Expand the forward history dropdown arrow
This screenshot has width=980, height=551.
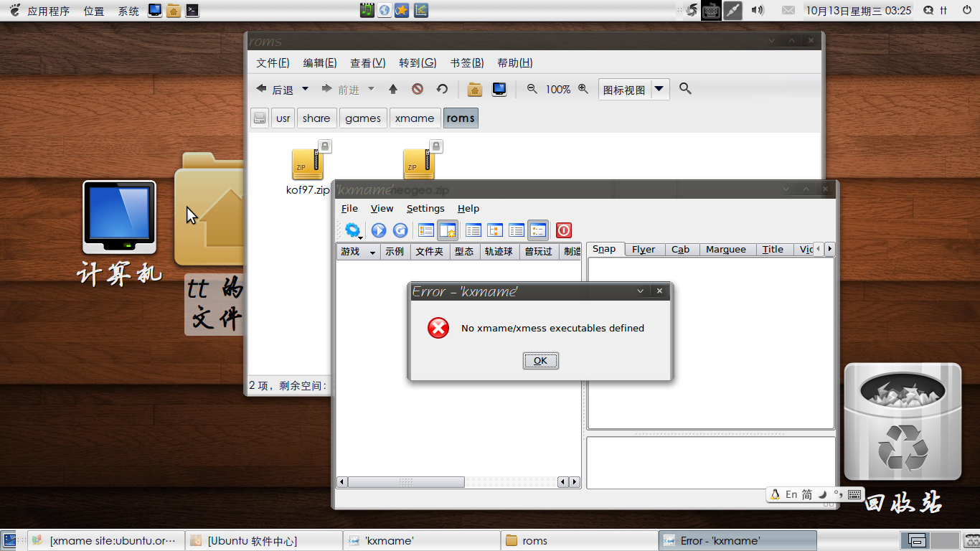tap(371, 89)
